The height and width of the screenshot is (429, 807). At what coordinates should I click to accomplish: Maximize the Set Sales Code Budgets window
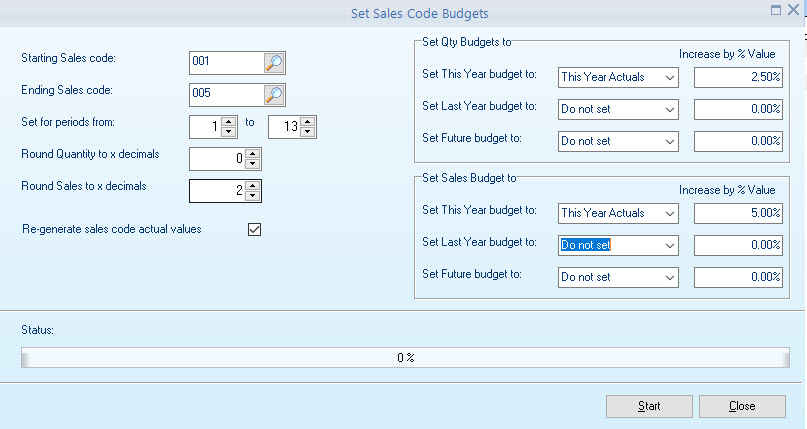pos(776,11)
